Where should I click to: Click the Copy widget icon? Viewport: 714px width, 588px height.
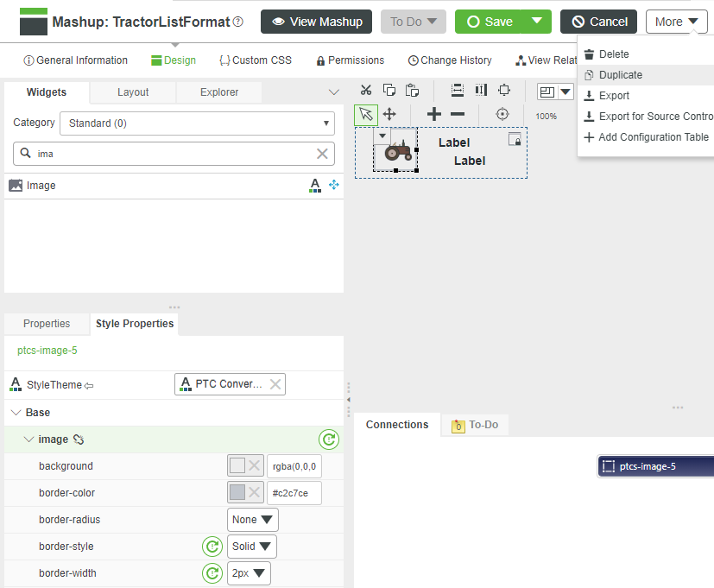[x=389, y=89]
